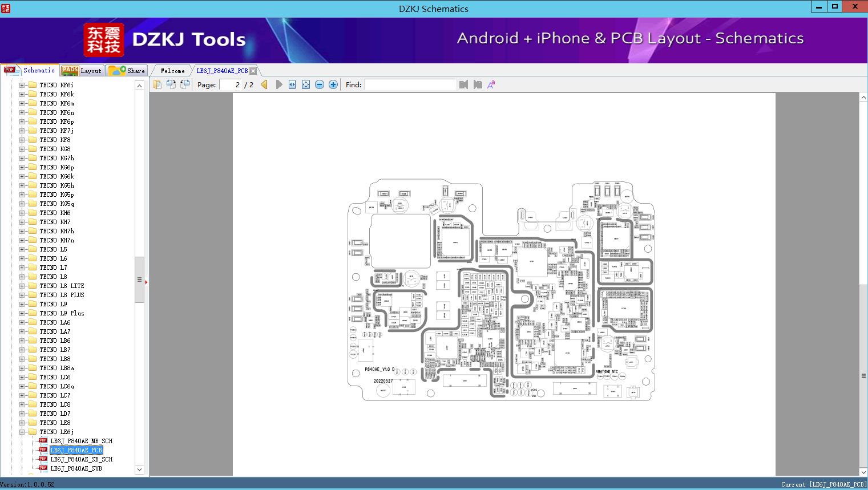
Task: Click the find next icon
Action: [478, 84]
